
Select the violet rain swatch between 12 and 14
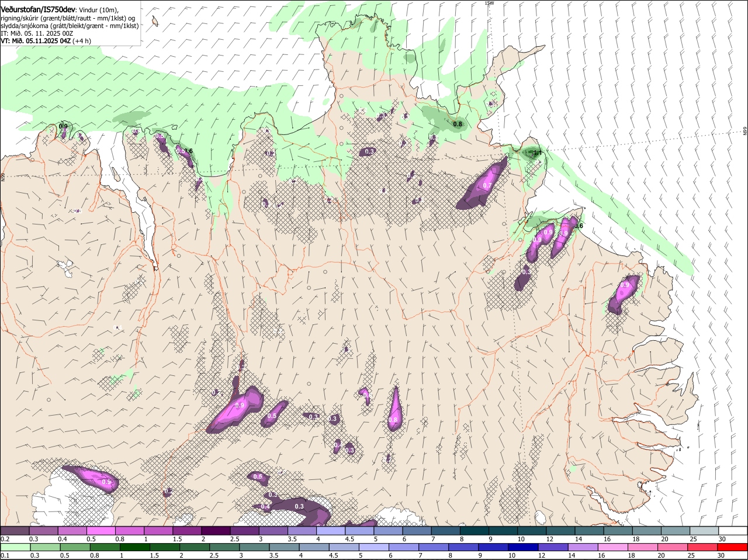[553, 547]
